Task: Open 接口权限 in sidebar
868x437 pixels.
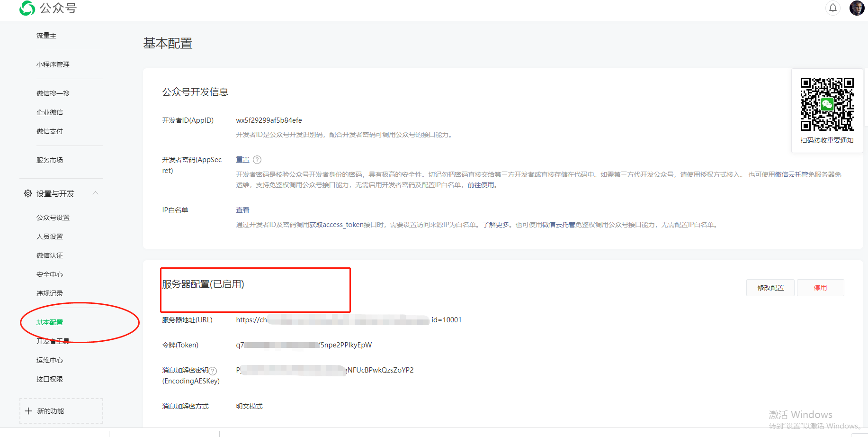Action: tap(50, 379)
